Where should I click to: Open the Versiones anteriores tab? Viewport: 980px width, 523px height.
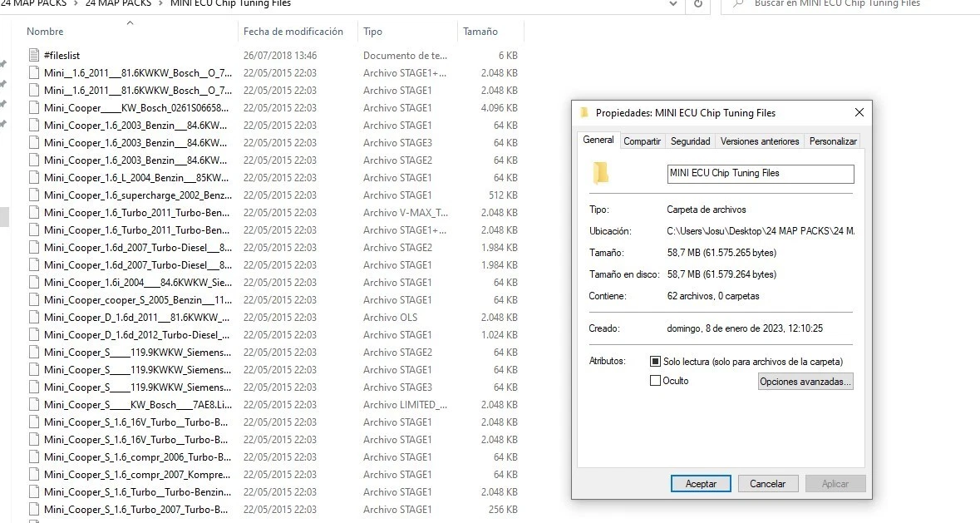(x=760, y=141)
